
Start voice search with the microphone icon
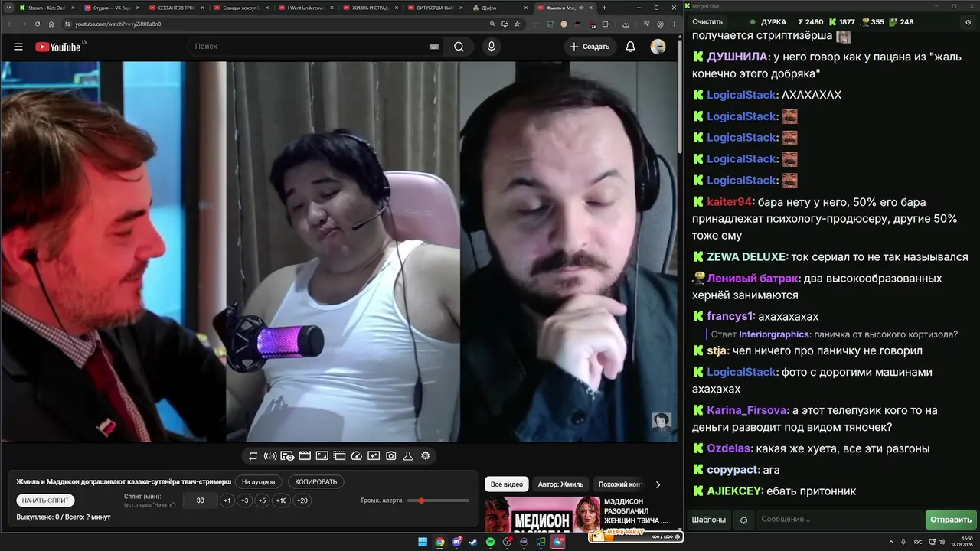(x=492, y=47)
